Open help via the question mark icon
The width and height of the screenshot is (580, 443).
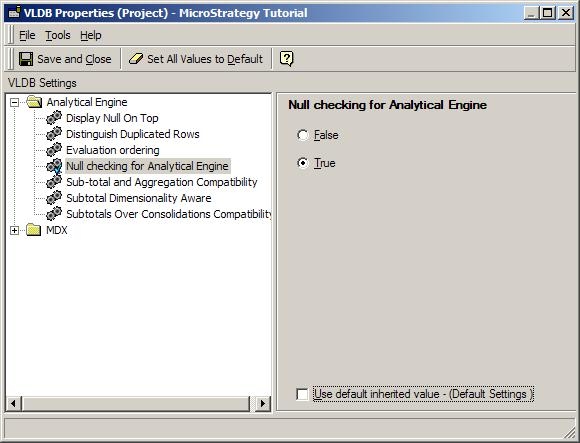click(x=287, y=59)
